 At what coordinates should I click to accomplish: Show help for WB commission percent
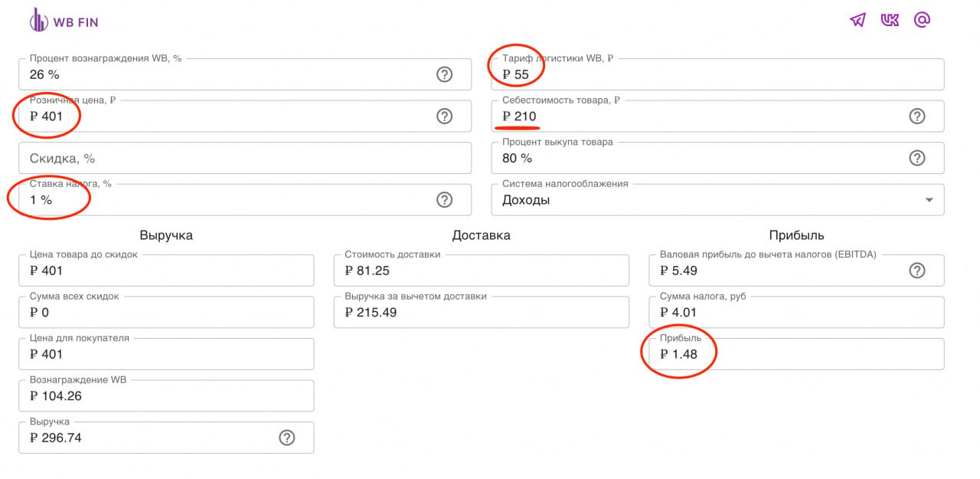[444, 74]
